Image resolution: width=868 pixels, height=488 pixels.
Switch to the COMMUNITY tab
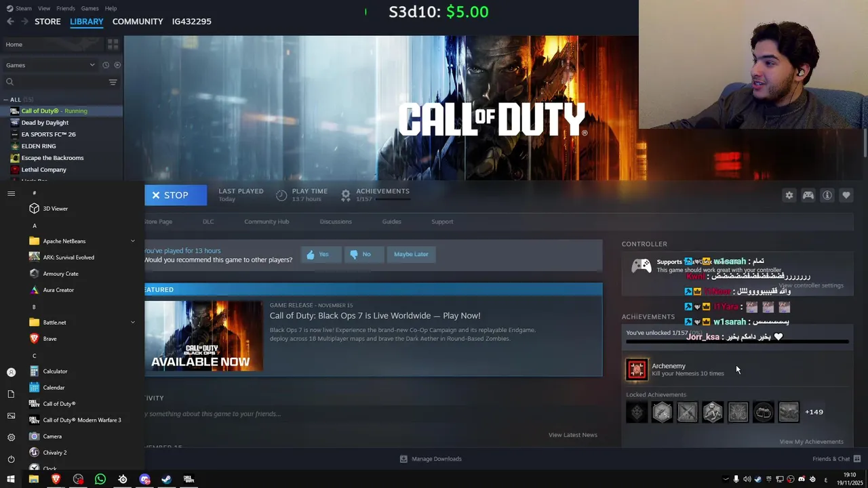(138, 22)
